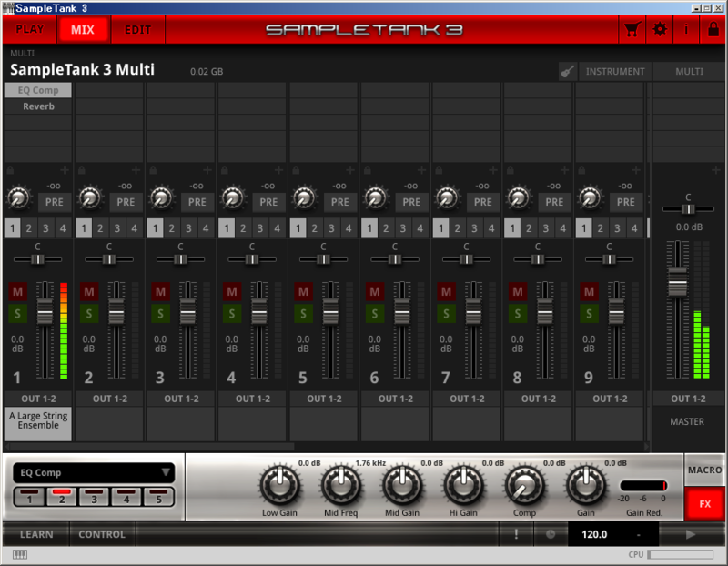This screenshot has width=728, height=566.
Task: Add effect with plus icon on channel 5
Action: point(350,170)
